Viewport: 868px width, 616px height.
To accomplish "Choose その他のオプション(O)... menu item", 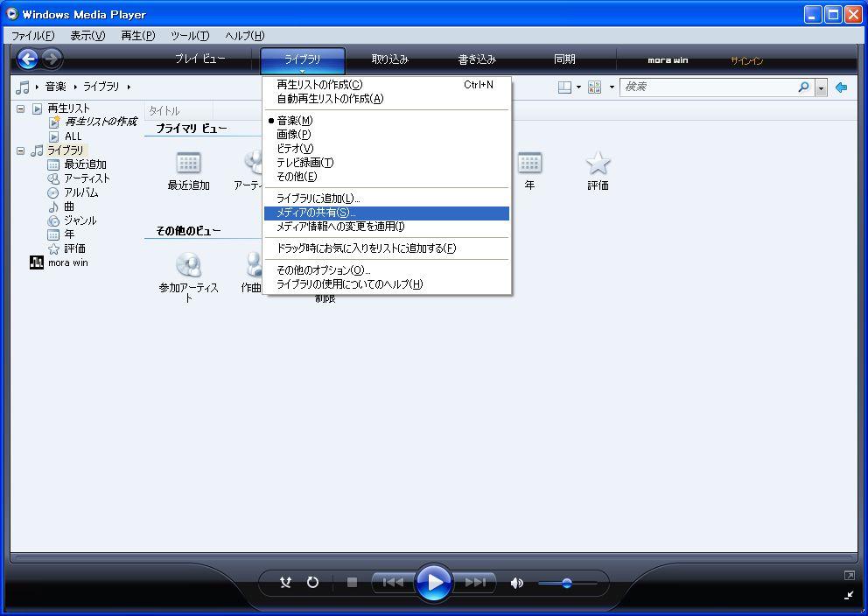I will pyautogui.click(x=387, y=270).
